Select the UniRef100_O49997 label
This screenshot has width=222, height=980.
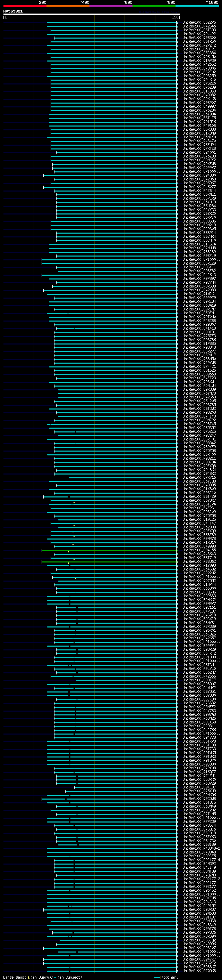point(199,106)
